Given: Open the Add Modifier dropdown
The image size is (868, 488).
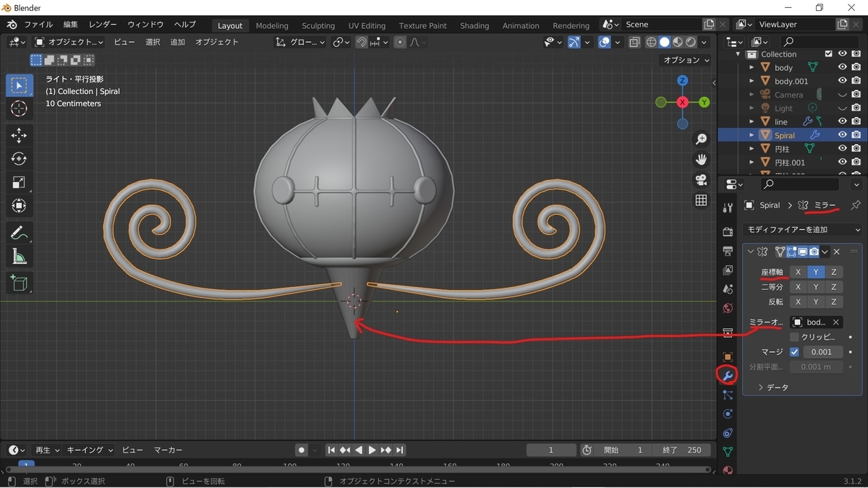Looking at the screenshot, I should tap(803, 229).
